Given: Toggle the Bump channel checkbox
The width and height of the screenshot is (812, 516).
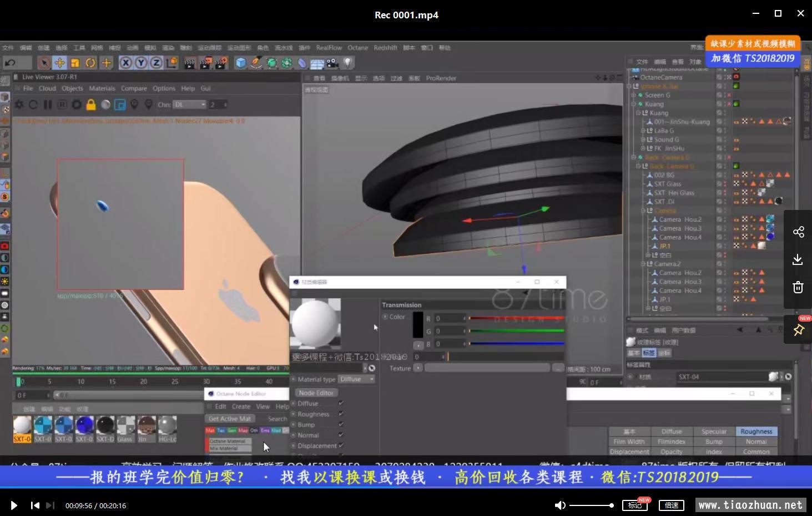Looking at the screenshot, I should pyautogui.click(x=341, y=424).
